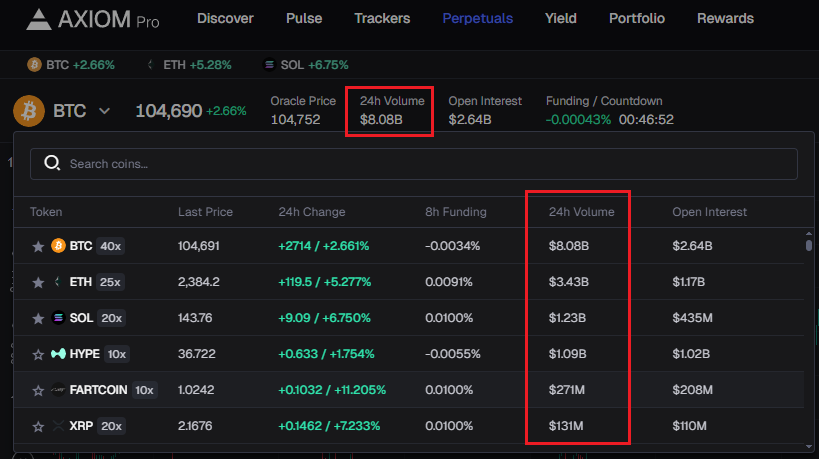Switch to the Yield tab
The height and width of the screenshot is (459, 819).
pyautogui.click(x=561, y=18)
